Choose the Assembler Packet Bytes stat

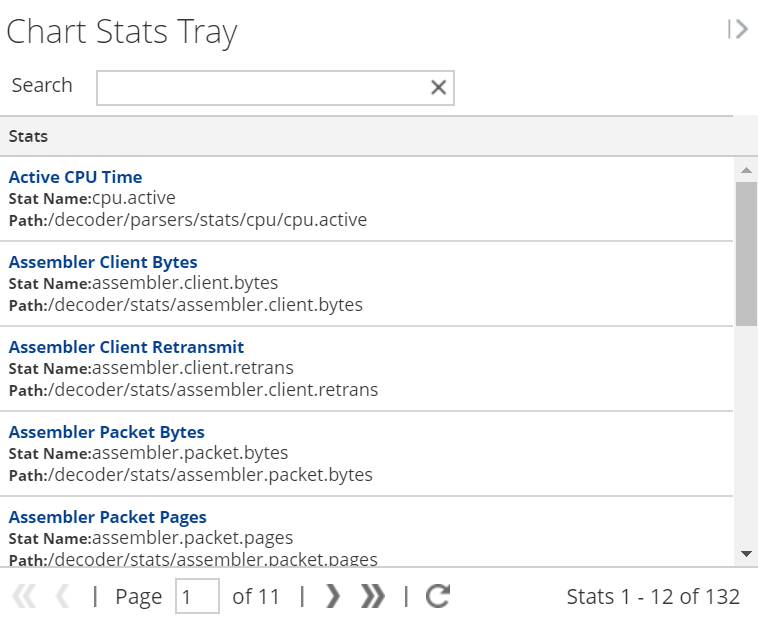pyautogui.click(x=106, y=432)
